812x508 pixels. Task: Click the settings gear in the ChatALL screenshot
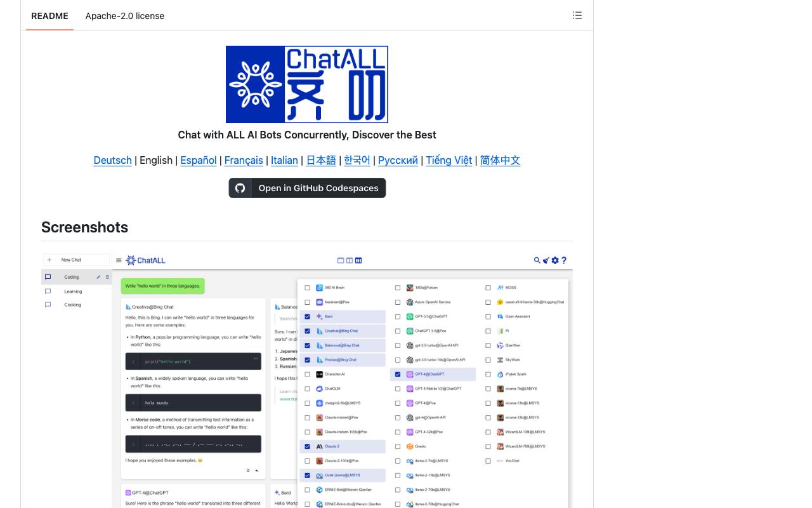coord(555,260)
